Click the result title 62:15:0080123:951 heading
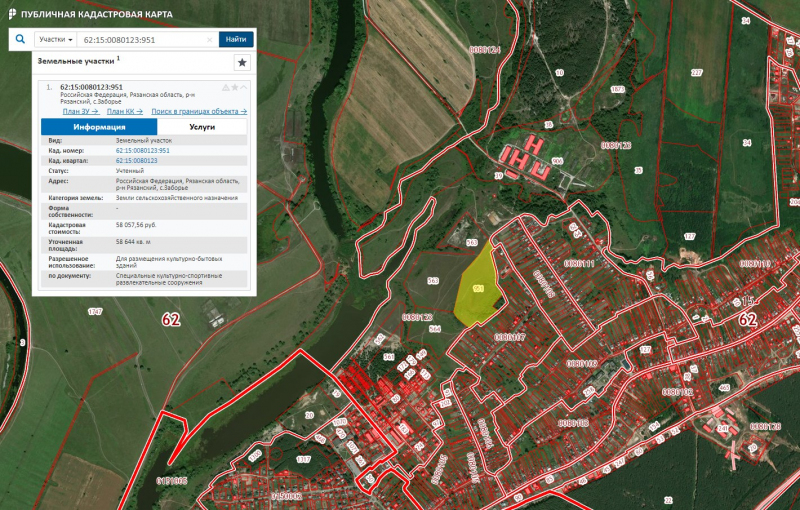The image size is (800, 510). tap(91, 87)
